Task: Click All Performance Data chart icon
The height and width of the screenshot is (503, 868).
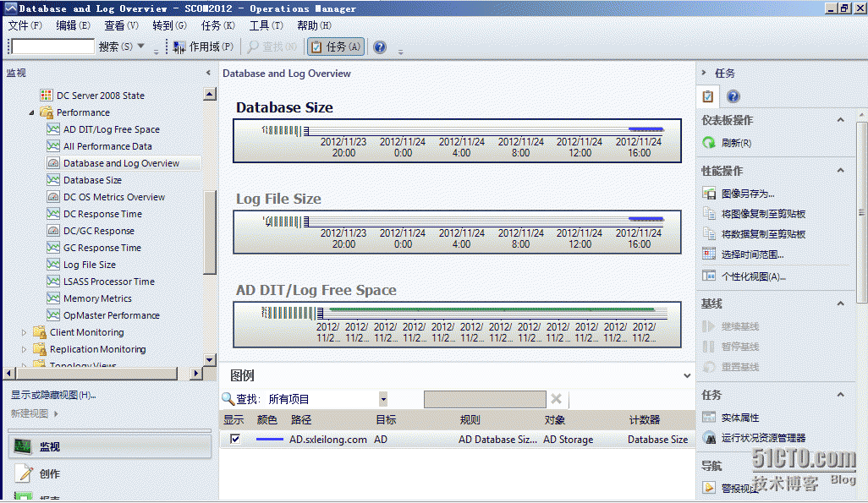Action: click(x=53, y=146)
